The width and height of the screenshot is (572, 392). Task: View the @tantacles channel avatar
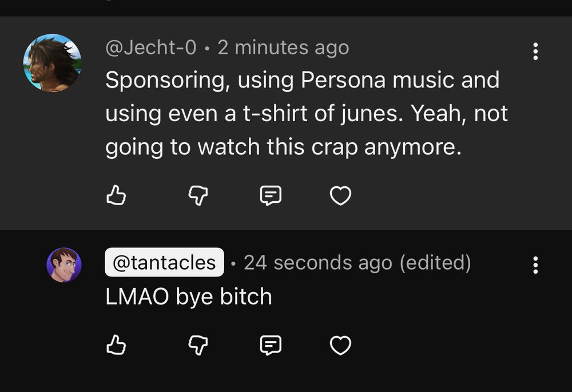(x=64, y=265)
